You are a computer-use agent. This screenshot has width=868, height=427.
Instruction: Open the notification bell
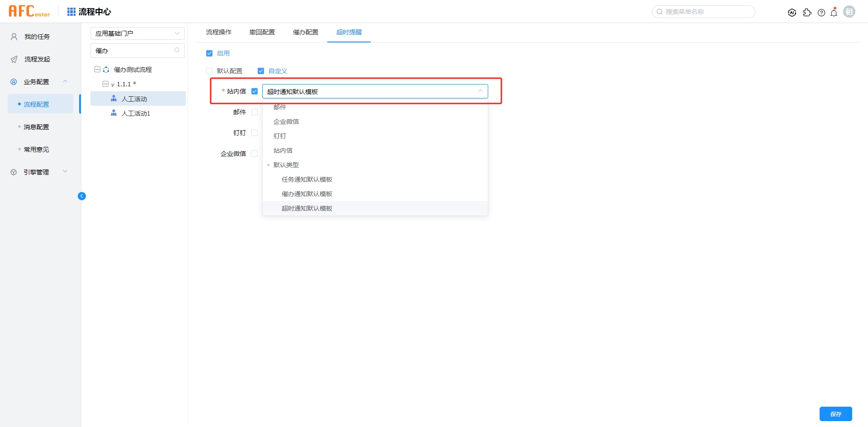834,13
